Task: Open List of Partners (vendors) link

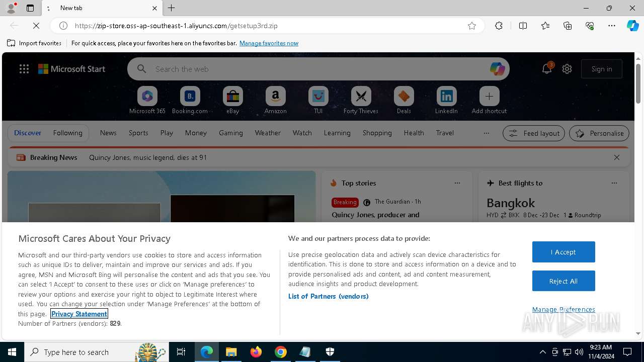Action: click(328, 296)
